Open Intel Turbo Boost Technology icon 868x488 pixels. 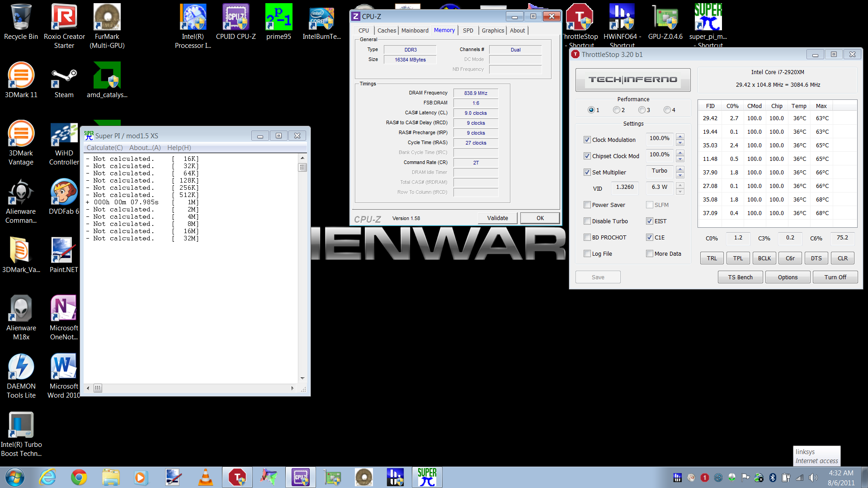21,434
